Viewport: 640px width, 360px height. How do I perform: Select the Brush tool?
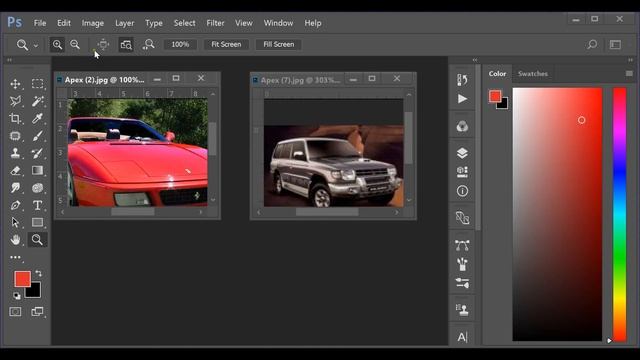coord(38,136)
